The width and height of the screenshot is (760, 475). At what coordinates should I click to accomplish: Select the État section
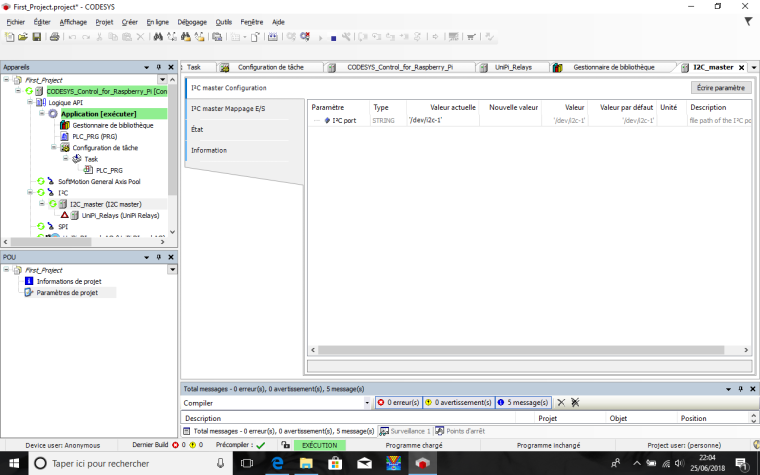(x=197, y=129)
